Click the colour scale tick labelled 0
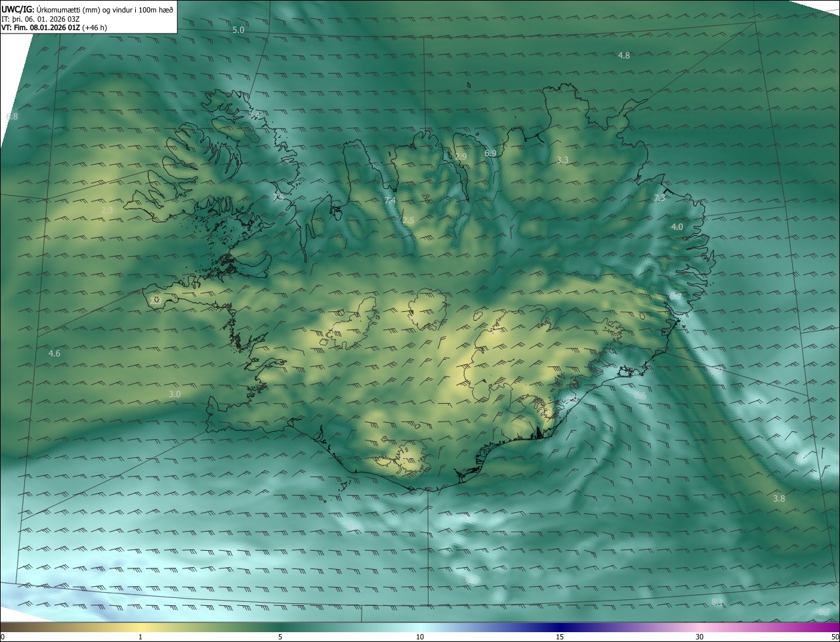The height and width of the screenshot is (642, 840). coord(3,637)
